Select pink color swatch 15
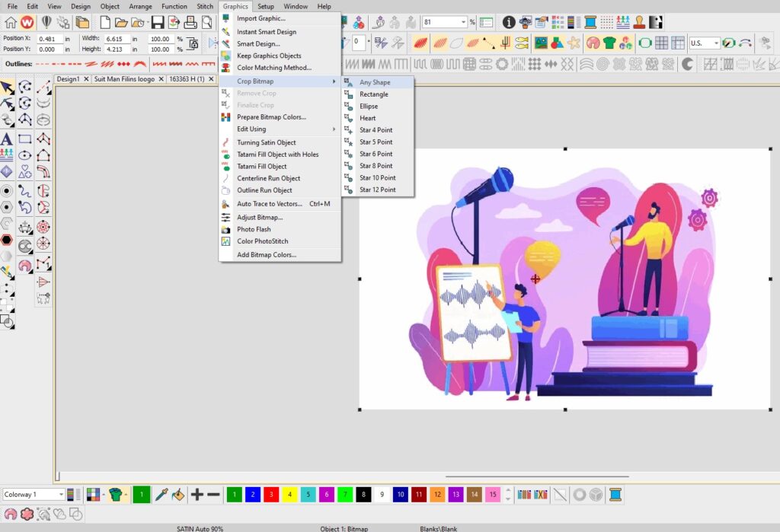Viewport: 780px width, 532px height. [x=493, y=494]
